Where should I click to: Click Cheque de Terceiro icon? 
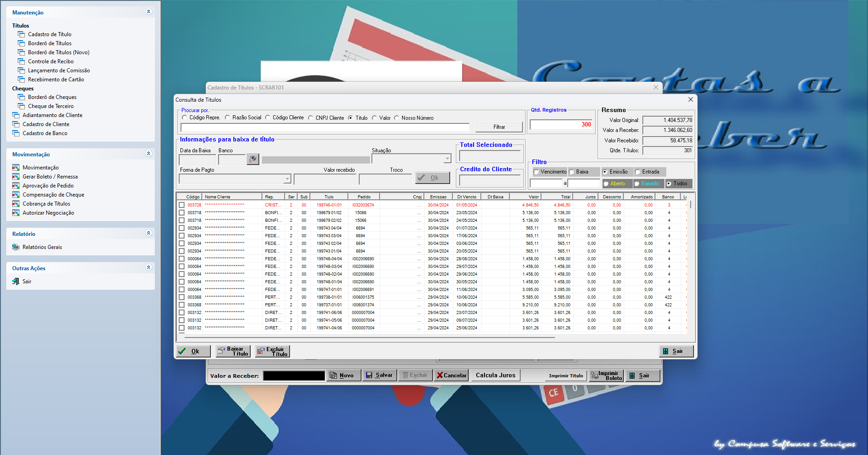[x=21, y=106]
